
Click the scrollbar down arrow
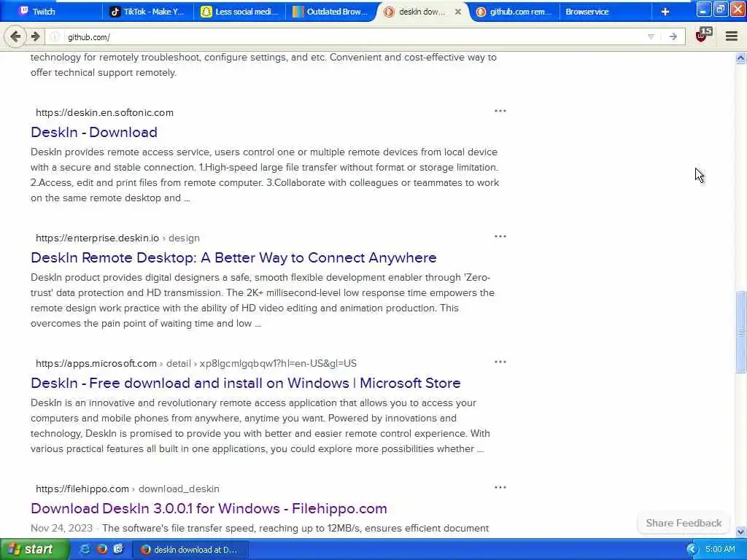(x=740, y=532)
